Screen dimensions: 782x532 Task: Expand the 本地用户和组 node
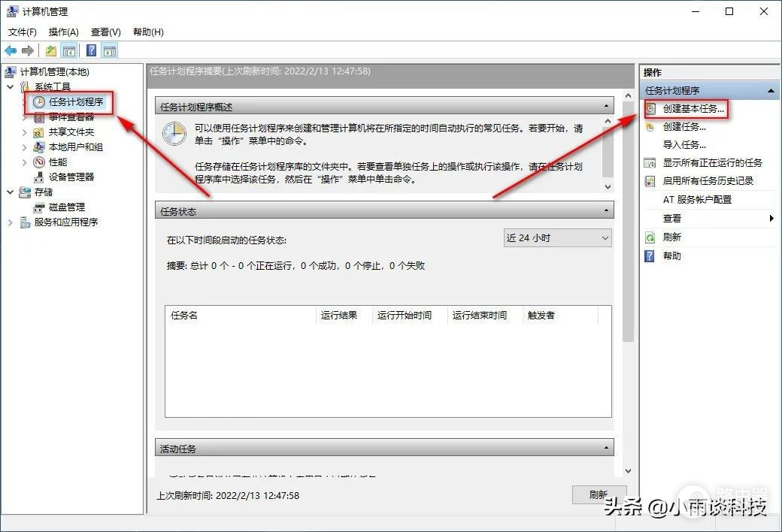click(24, 147)
